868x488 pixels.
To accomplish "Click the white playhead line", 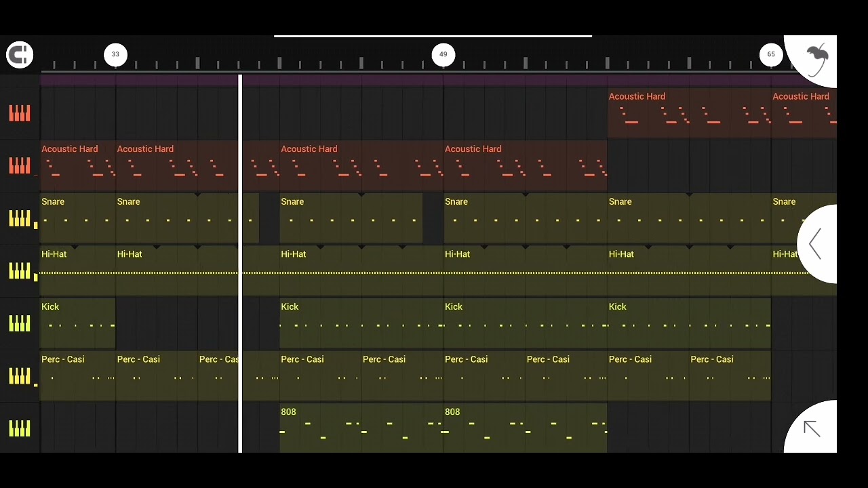I will pos(240,263).
